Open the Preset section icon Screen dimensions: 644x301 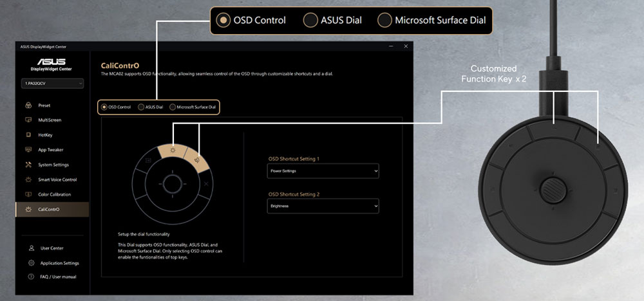point(28,105)
